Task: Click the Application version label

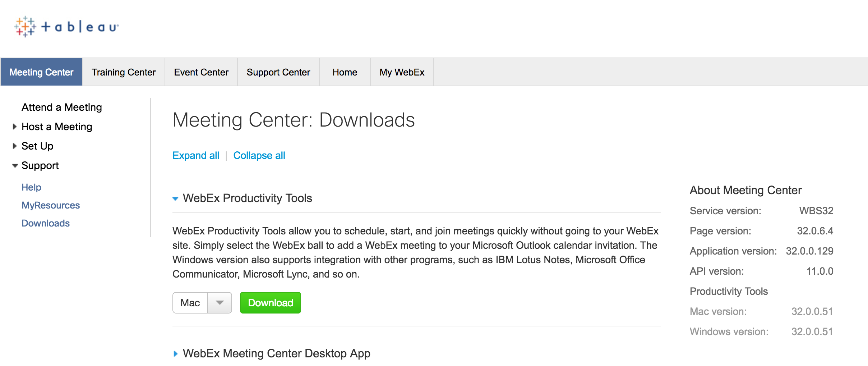Action: click(733, 251)
